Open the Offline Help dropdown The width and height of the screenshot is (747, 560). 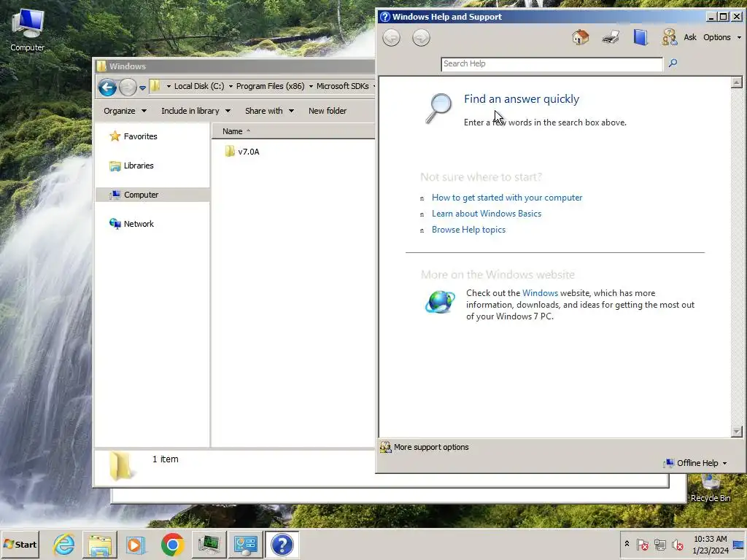tap(697, 463)
